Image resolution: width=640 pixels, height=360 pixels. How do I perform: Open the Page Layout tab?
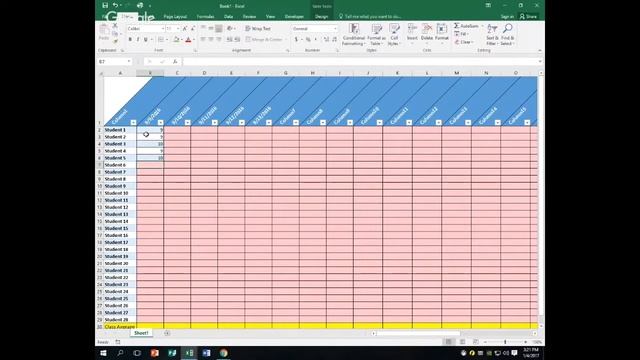pos(175,17)
